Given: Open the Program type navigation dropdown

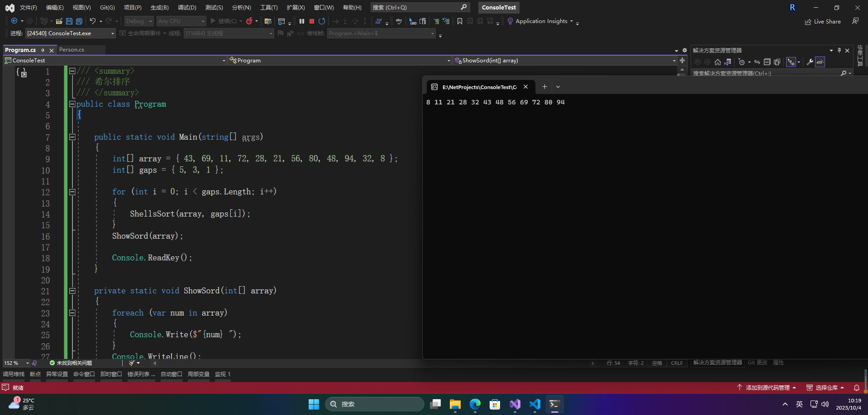Looking at the screenshot, I should coord(340,60).
